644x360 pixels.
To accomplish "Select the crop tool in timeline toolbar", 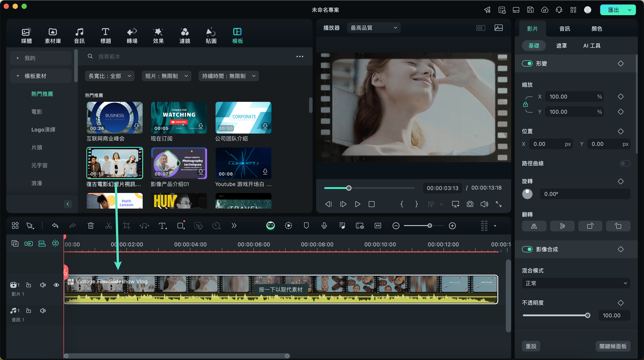I will point(127,226).
